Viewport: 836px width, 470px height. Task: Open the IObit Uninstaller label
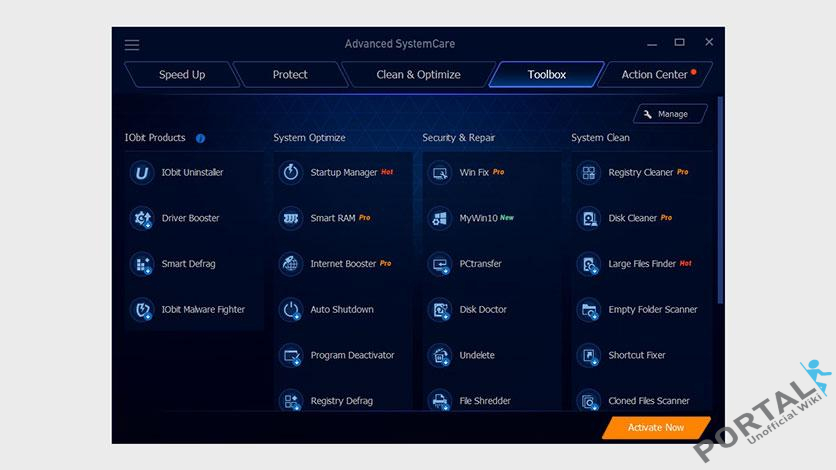coord(192,173)
